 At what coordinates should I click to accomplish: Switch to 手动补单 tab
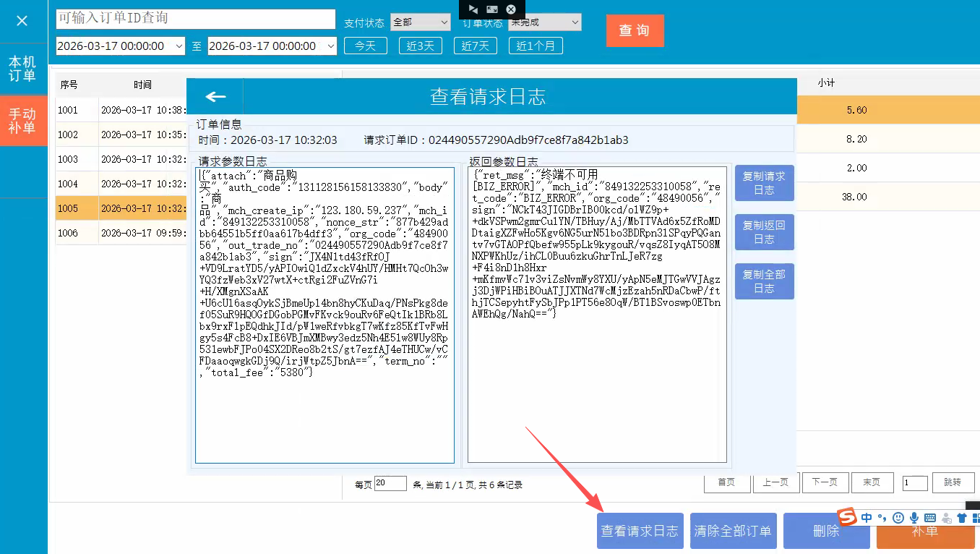coord(22,121)
